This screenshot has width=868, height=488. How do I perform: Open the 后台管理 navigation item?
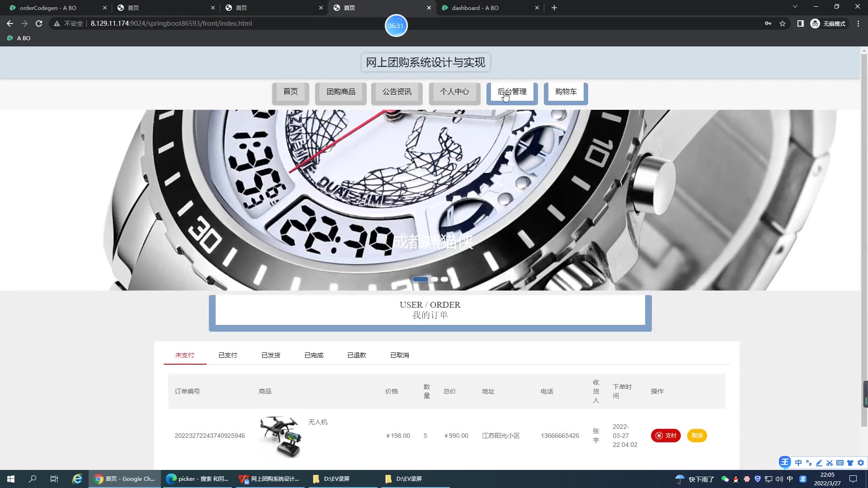pyautogui.click(x=512, y=92)
